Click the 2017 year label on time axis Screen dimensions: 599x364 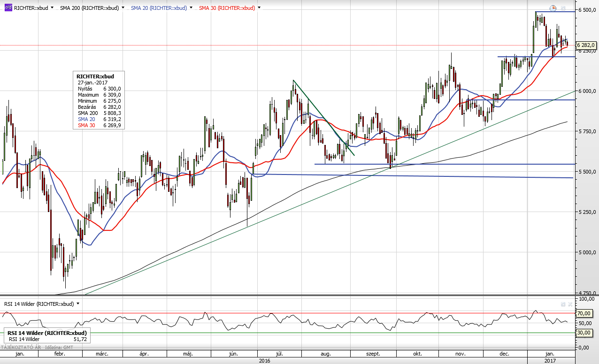tap(550, 360)
